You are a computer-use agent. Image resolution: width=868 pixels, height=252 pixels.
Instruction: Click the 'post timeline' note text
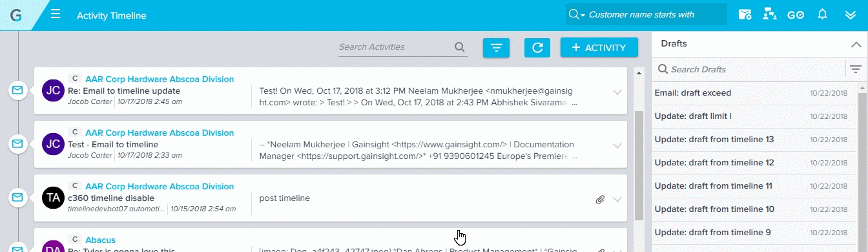[x=285, y=198]
